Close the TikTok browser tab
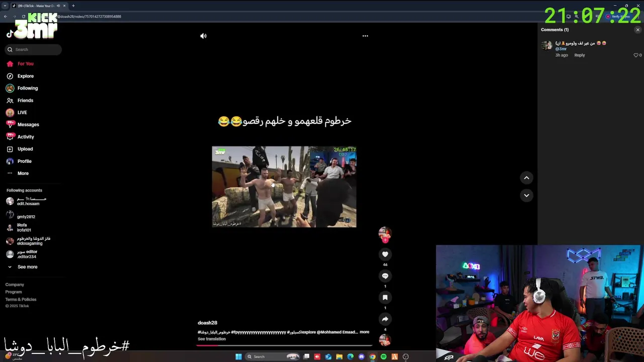This screenshot has height=362, width=644. tap(64, 6)
